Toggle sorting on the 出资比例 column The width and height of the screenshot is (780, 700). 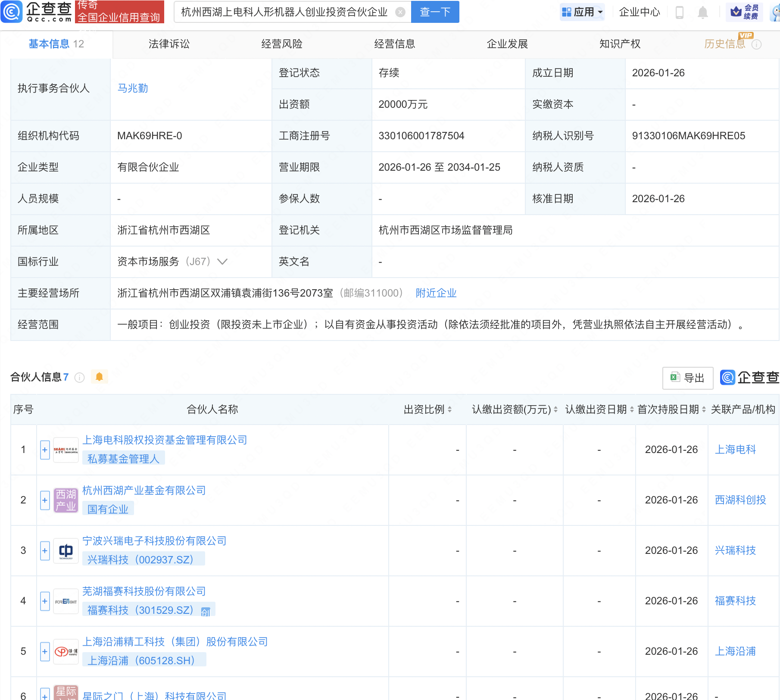[450, 409]
